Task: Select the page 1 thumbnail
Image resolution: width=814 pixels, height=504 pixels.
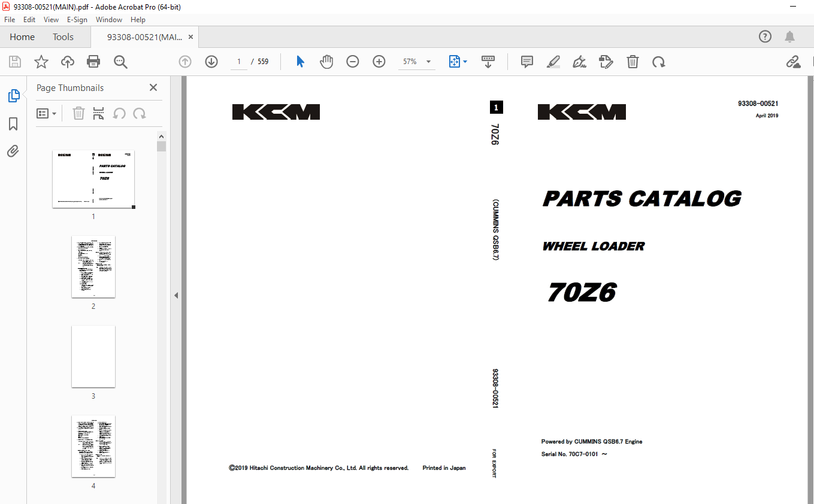Action: click(93, 179)
